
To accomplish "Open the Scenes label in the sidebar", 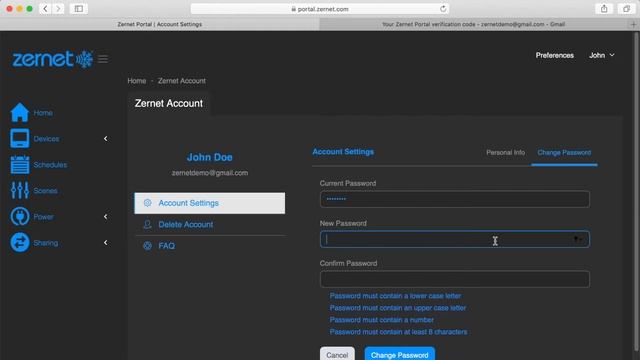I will click(45, 191).
